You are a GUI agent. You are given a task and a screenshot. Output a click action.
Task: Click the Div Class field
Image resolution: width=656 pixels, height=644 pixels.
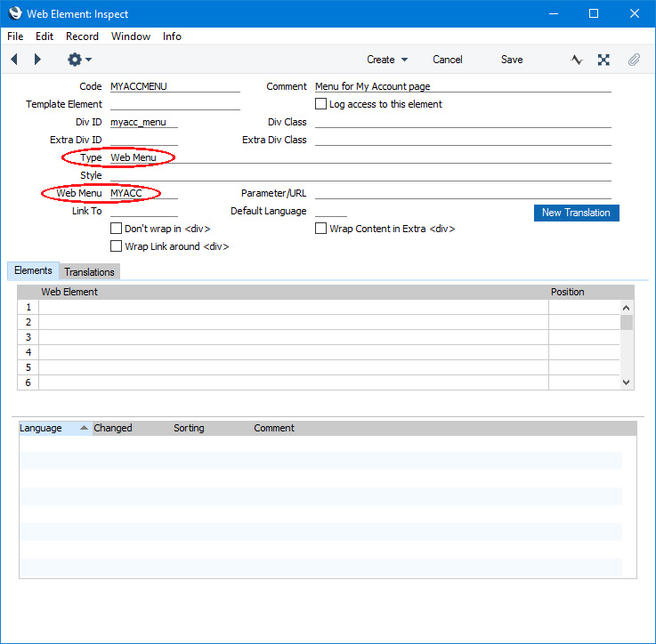tap(463, 122)
